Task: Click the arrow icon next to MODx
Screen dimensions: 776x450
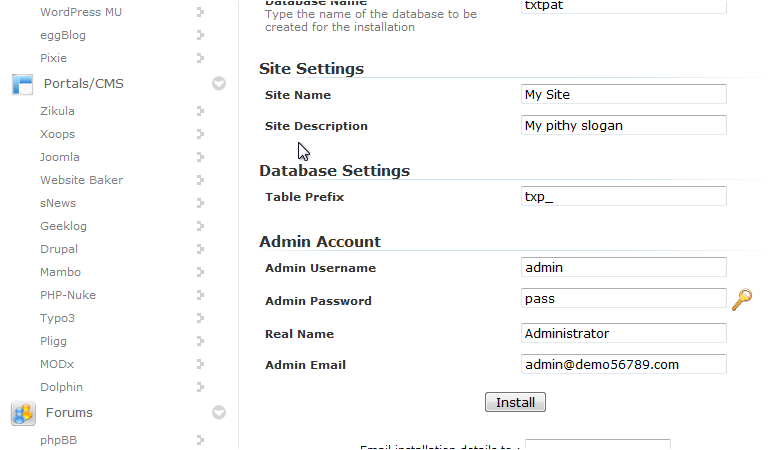Action: click(x=200, y=364)
